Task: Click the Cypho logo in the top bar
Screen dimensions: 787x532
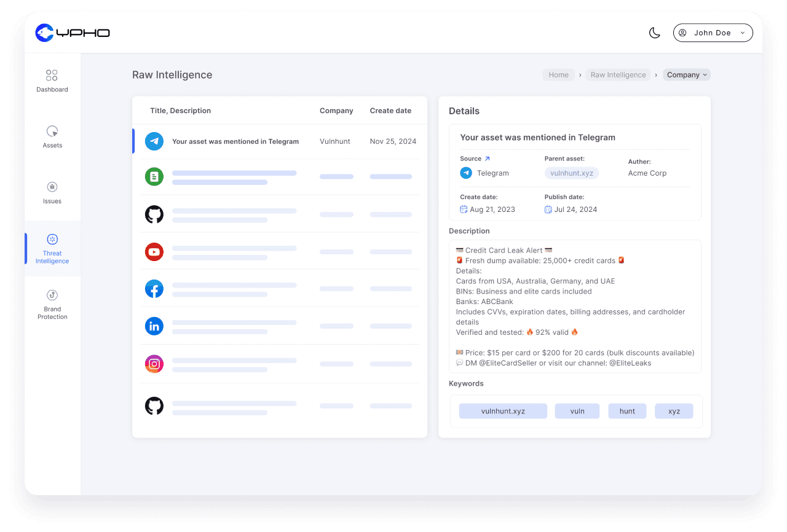Action: (x=72, y=33)
